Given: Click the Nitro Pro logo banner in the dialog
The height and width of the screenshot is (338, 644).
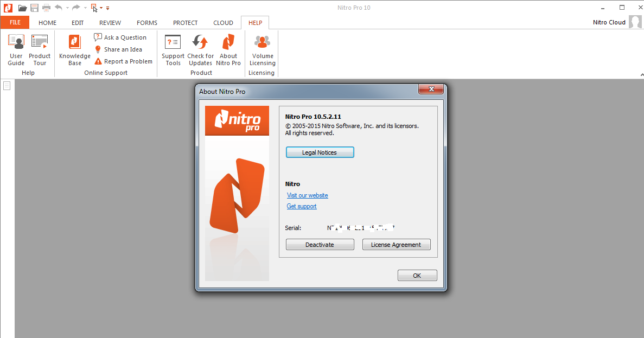Looking at the screenshot, I should coord(237,121).
